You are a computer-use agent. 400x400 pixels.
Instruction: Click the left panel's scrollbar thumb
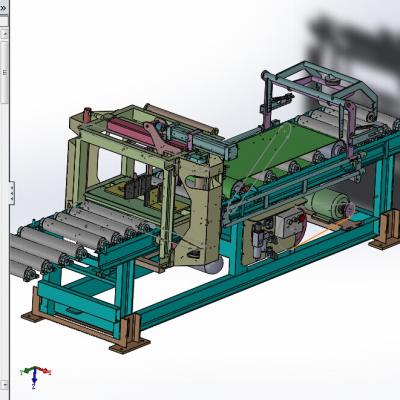pyautogui.click(x=4, y=72)
